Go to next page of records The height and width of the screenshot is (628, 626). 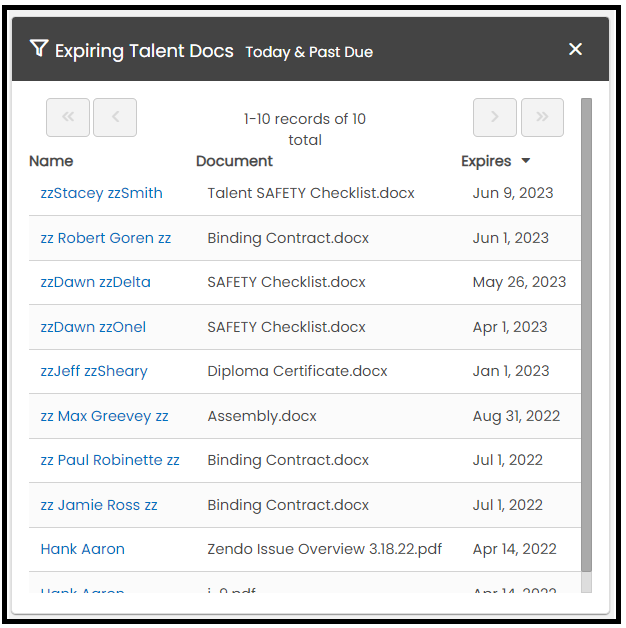[x=495, y=117]
